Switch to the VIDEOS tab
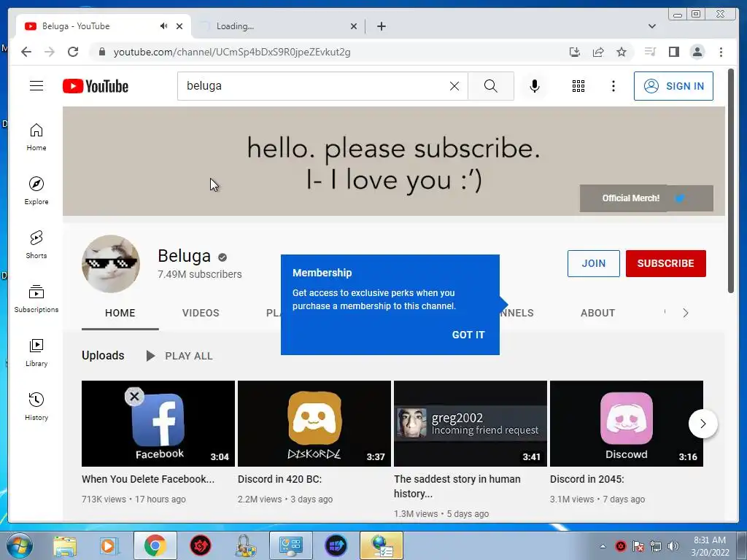 (x=201, y=313)
